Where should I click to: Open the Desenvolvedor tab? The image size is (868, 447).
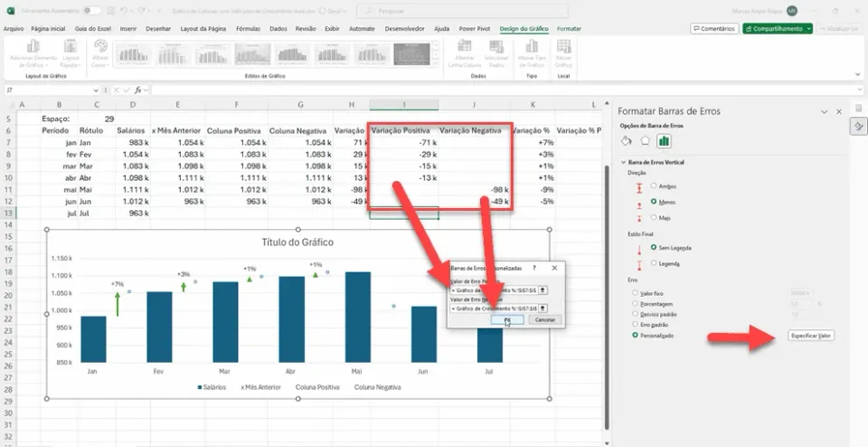pyautogui.click(x=405, y=29)
